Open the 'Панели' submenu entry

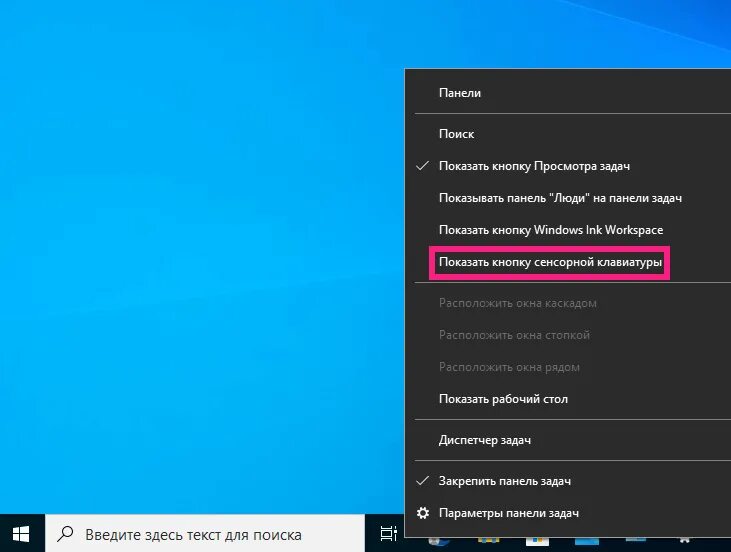[569, 93]
